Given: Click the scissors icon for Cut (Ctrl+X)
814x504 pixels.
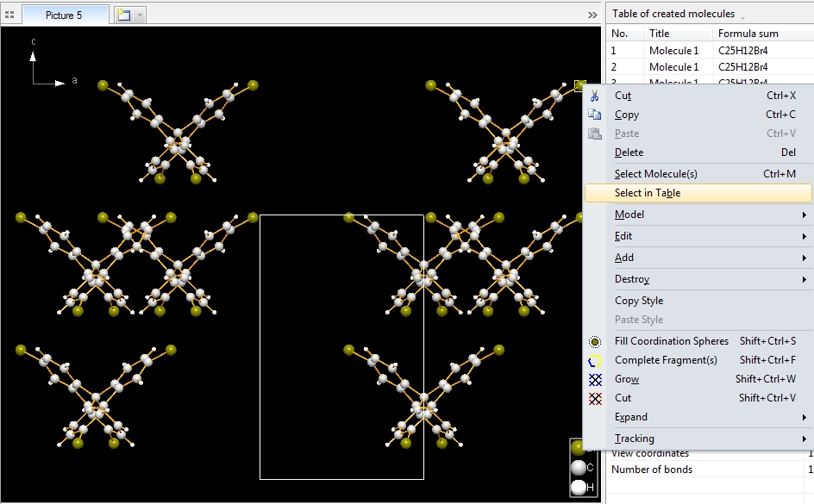Looking at the screenshot, I should coord(594,96).
